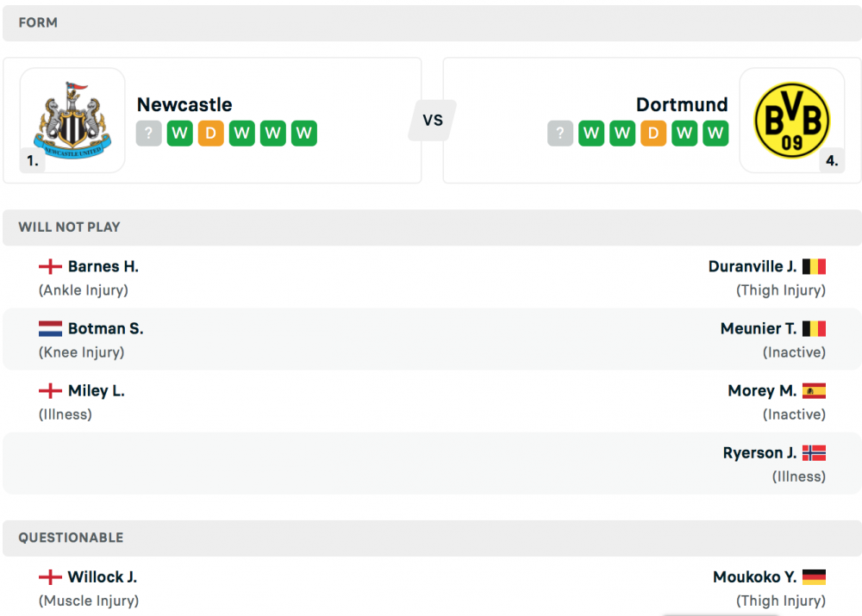Click the VS badge between teams

point(433,121)
